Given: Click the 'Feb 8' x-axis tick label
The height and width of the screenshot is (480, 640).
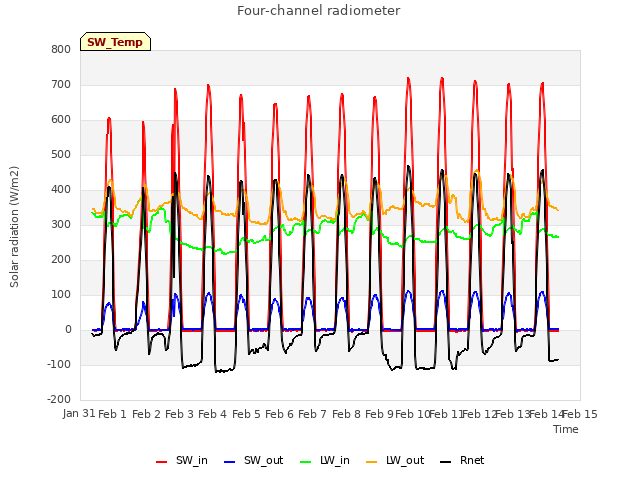Looking at the screenshot, I should (x=347, y=414).
